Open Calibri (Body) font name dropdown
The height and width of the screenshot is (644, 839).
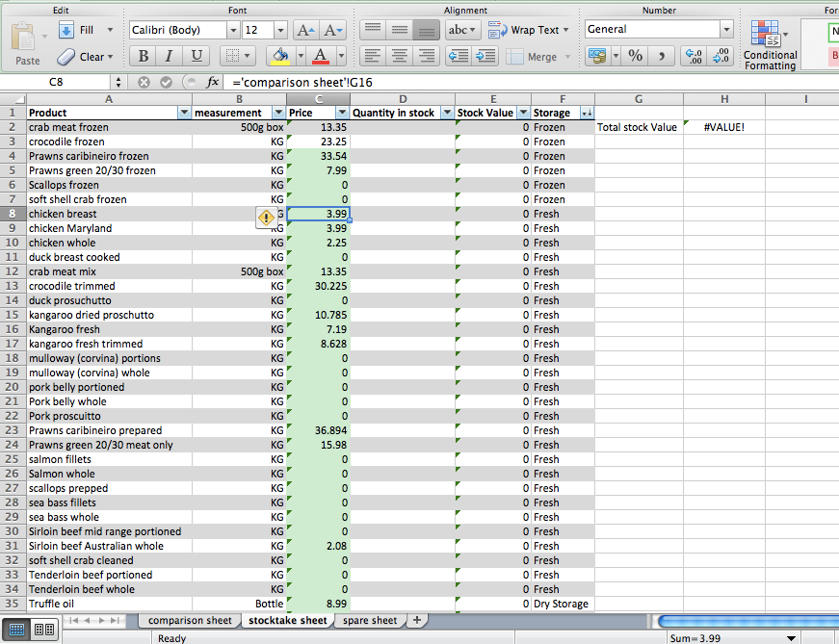point(233,30)
